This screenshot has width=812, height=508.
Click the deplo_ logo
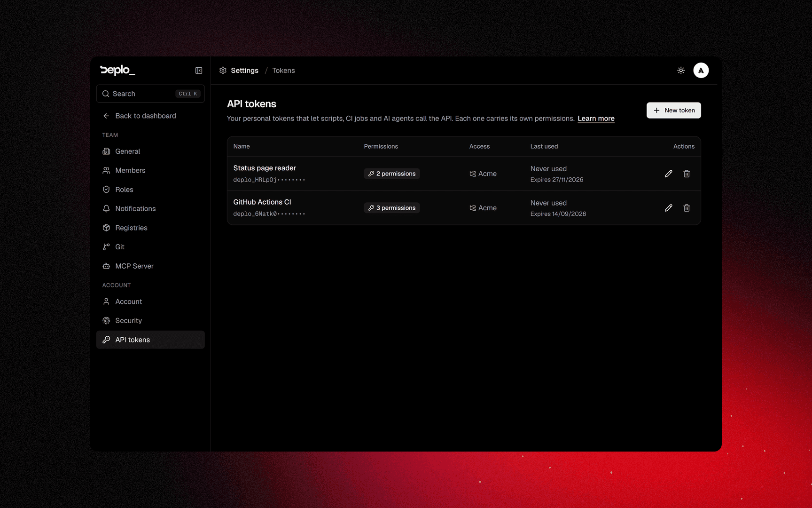(x=117, y=70)
